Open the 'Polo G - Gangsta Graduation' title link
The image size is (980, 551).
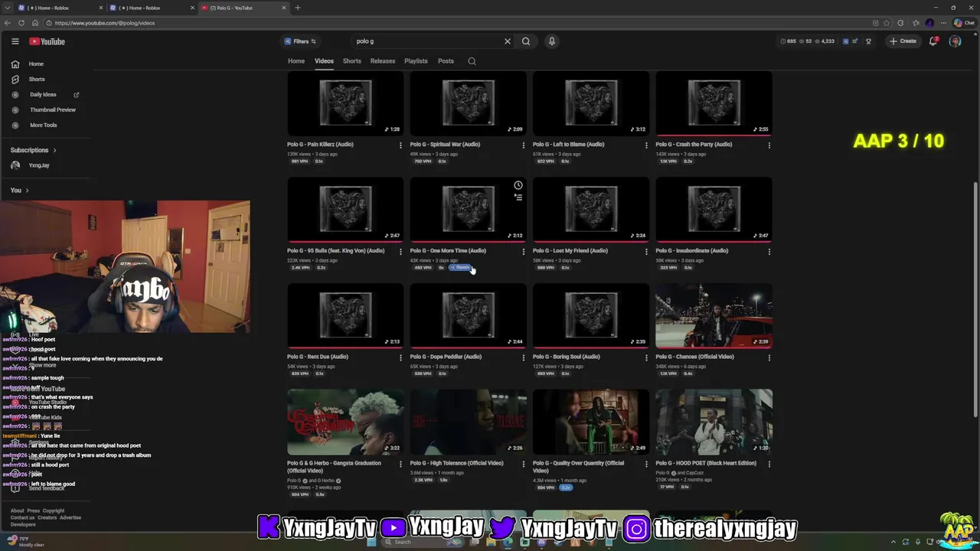[334, 467]
